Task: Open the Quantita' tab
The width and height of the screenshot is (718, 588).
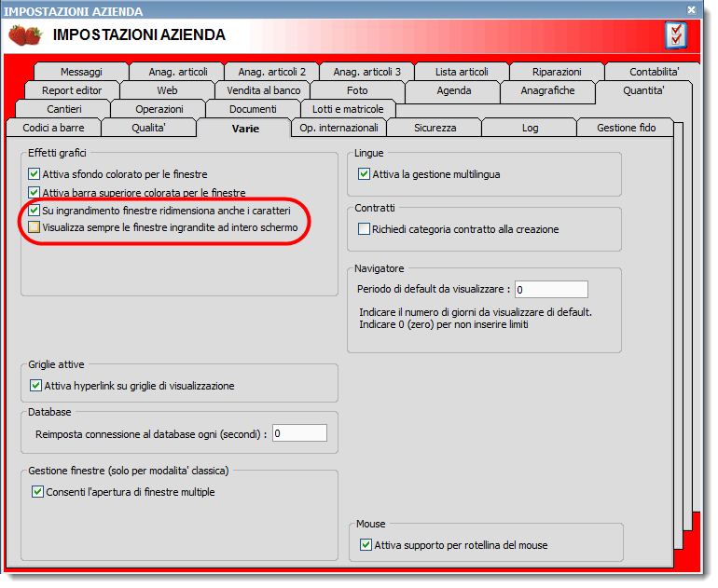Action: tap(643, 90)
